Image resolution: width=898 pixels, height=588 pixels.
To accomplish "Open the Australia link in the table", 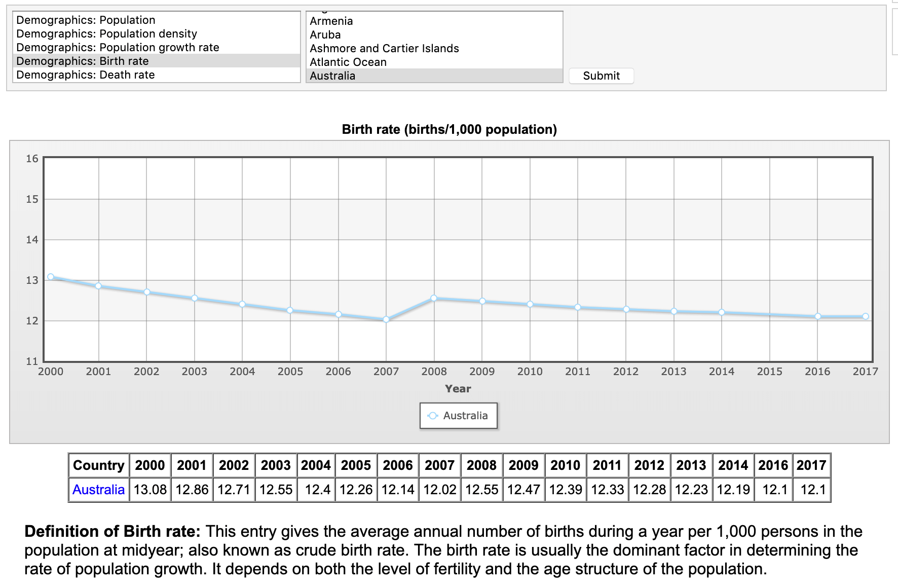I will coord(98,489).
